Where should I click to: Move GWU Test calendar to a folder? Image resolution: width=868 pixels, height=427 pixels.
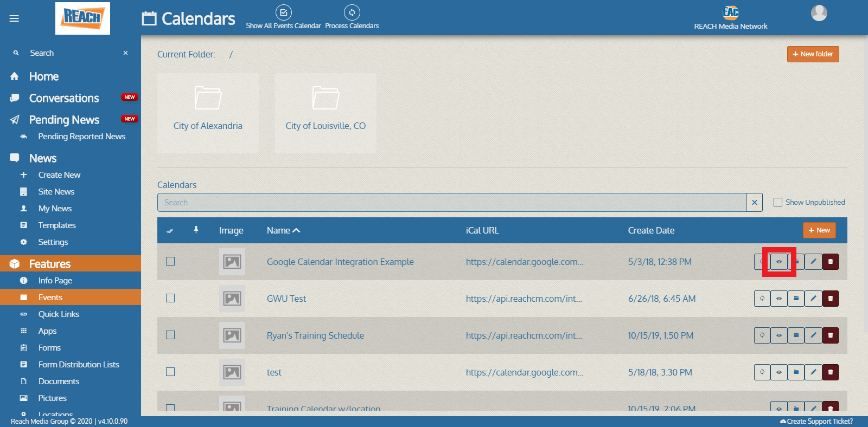tap(796, 299)
